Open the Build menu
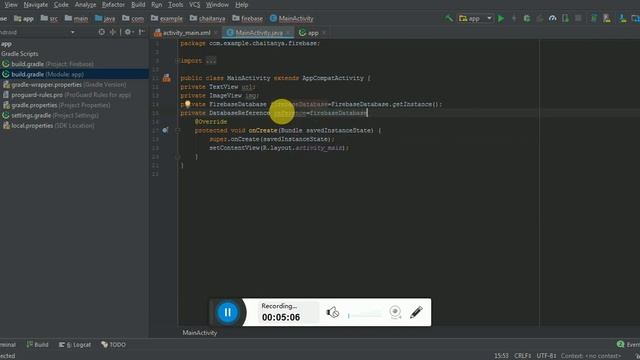This screenshot has width=640, height=360. coord(138,5)
